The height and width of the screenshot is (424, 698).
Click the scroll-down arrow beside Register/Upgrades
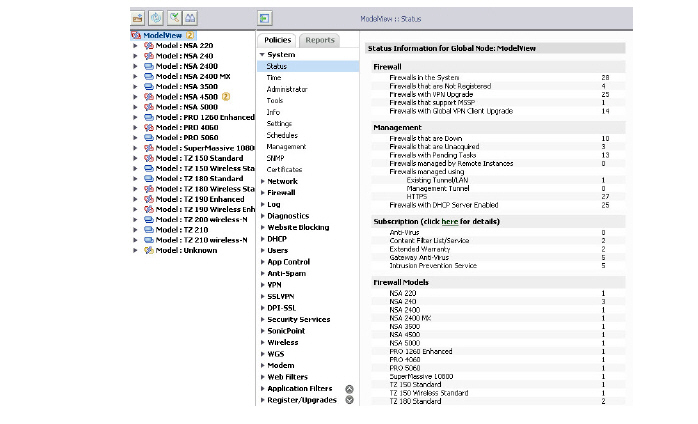tap(349, 400)
